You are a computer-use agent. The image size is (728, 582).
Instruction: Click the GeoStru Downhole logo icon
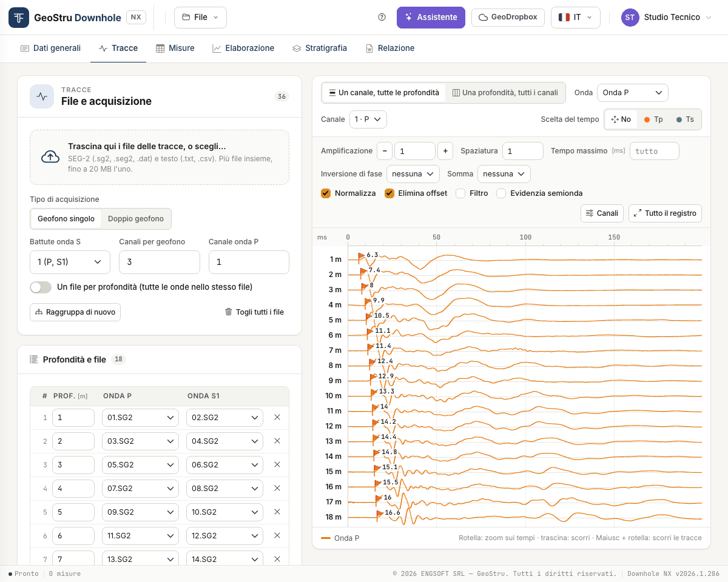[x=19, y=18]
